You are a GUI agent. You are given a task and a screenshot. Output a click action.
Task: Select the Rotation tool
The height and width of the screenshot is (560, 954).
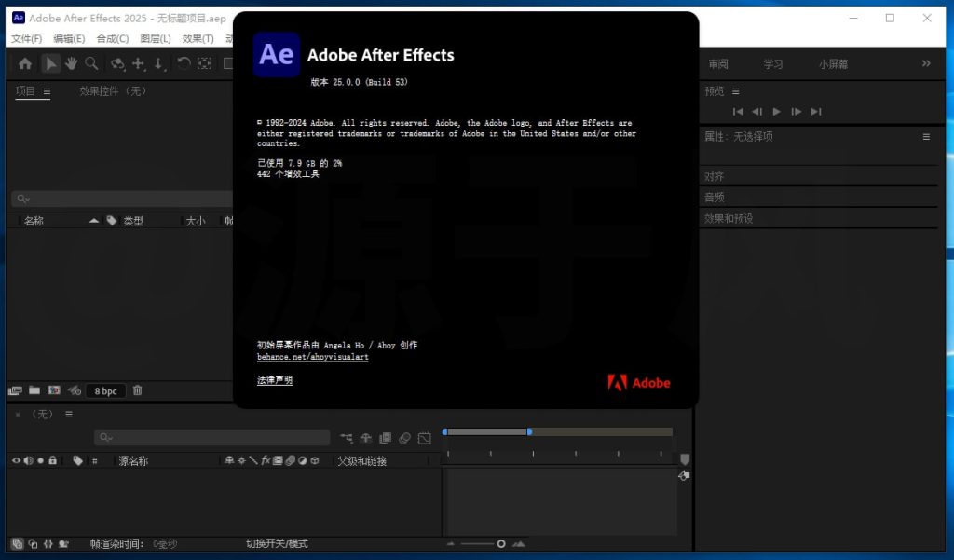tap(184, 63)
